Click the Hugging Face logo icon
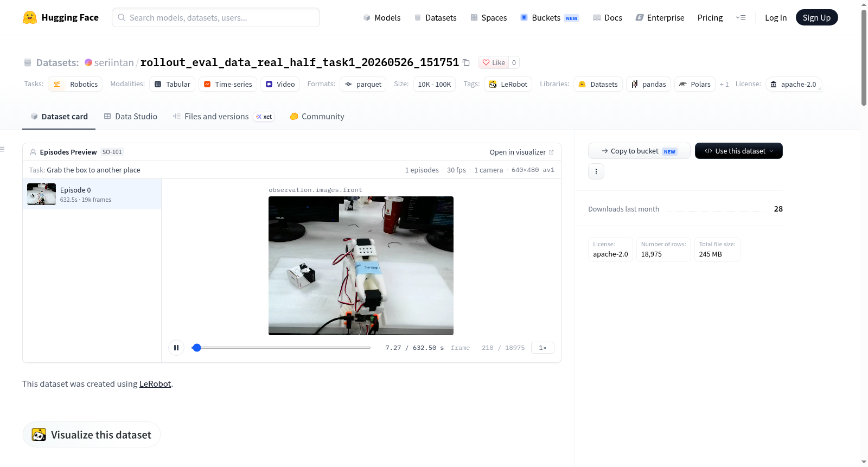The height and width of the screenshot is (467, 868). point(30,17)
